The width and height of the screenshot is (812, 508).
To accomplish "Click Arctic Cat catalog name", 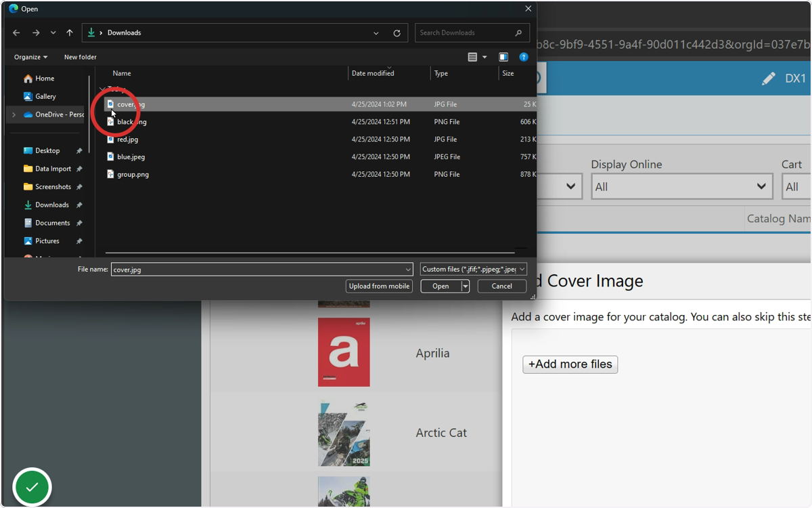I will point(441,433).
